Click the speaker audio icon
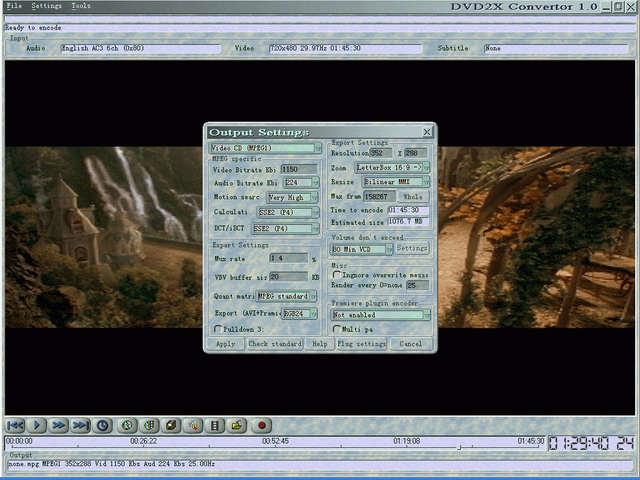 [x=193, y=426]
